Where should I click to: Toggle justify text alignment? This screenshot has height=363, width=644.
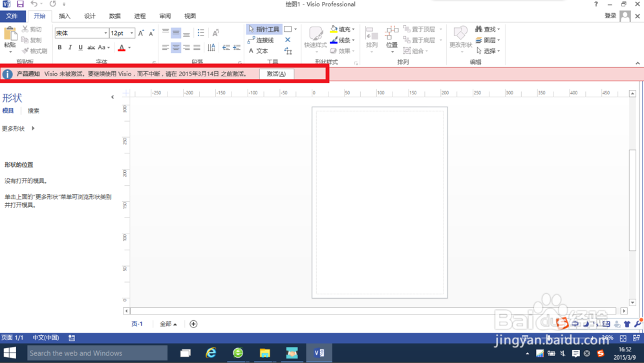coord(197,48)
